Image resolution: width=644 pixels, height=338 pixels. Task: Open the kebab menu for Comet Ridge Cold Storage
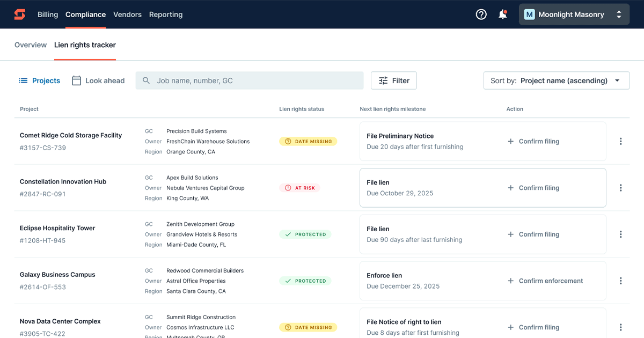point(620,141)
